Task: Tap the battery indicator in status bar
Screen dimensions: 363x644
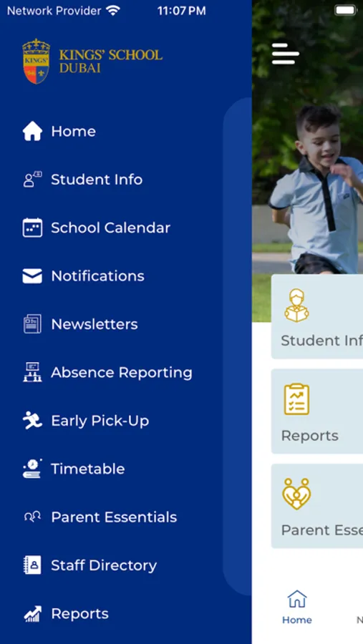Action: tap(346, 11)
